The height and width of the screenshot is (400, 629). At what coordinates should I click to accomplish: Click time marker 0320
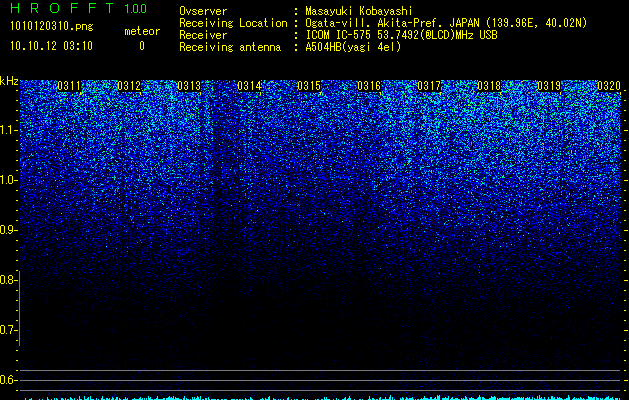tap(609, 86)
